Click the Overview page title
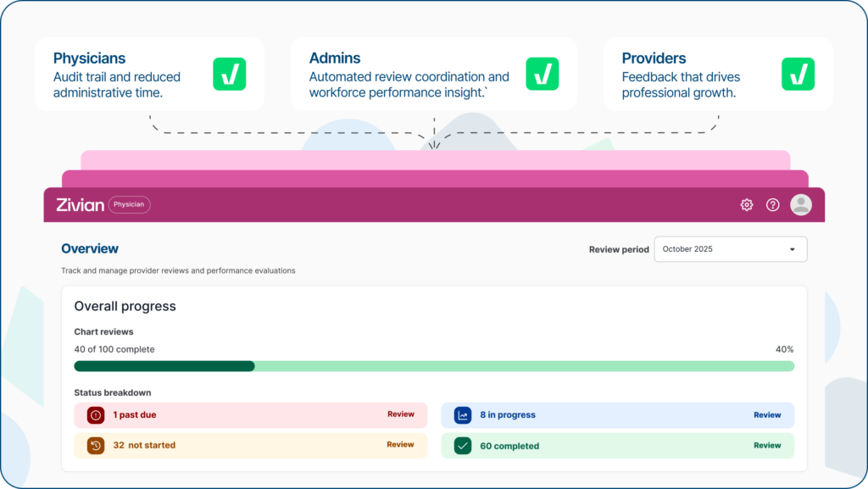The height and width of the screenshot is (489, 868). tap(90, 249)
